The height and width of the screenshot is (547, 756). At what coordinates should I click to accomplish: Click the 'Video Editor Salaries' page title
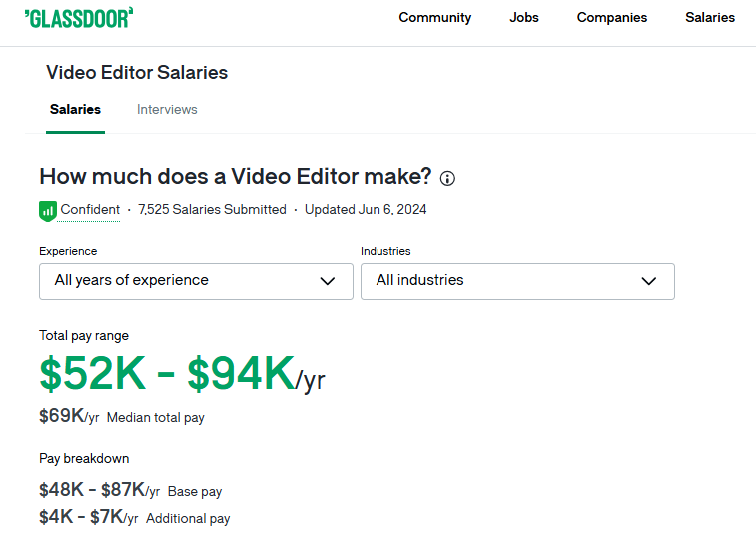pos(137,72)
